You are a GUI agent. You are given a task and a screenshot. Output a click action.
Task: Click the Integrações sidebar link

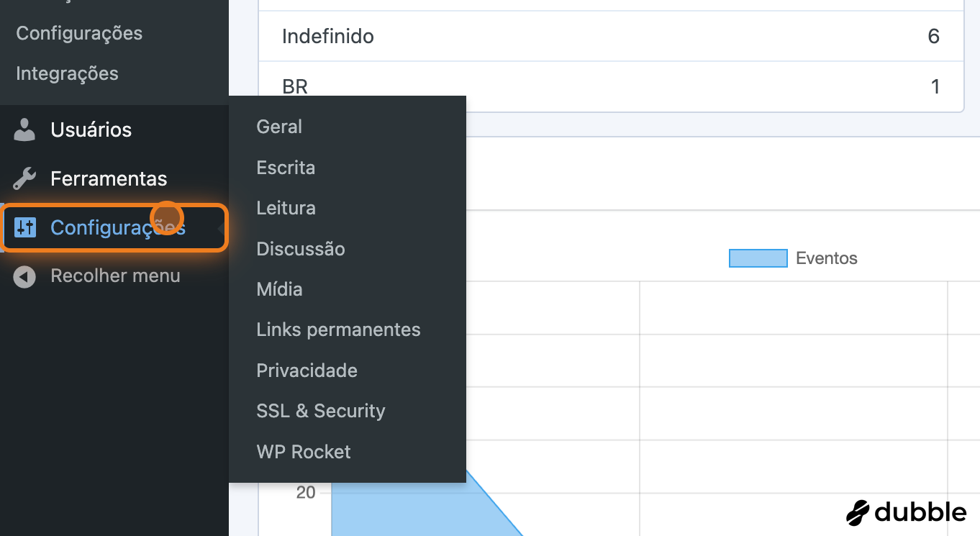pyautogui.click(x=67, y=73)
